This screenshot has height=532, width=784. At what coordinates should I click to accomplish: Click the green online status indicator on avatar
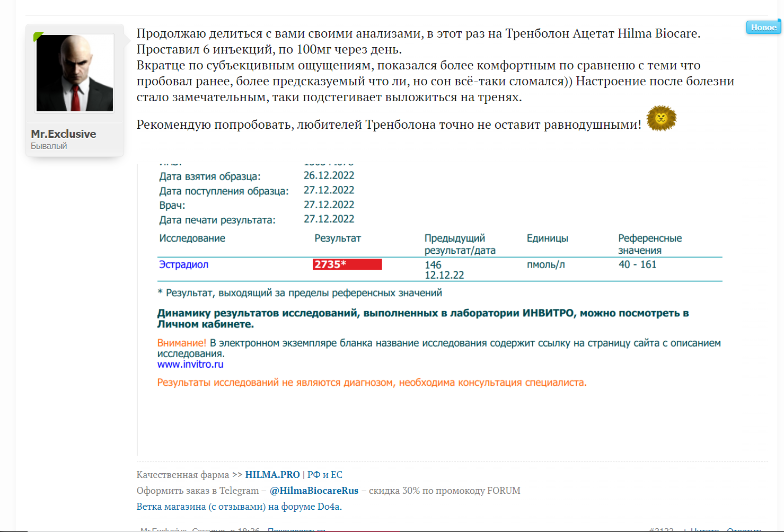pyautogui.click(x=38, y=37)
